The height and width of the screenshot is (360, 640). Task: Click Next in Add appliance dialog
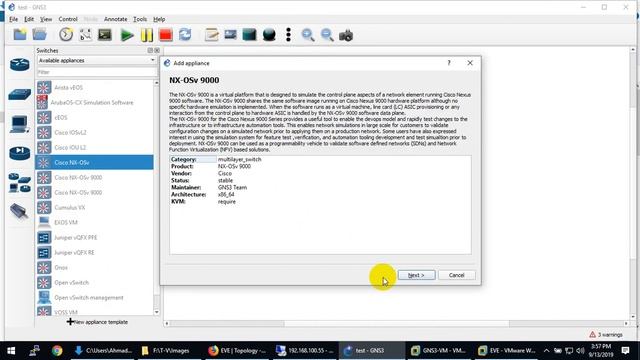(416, 275)
